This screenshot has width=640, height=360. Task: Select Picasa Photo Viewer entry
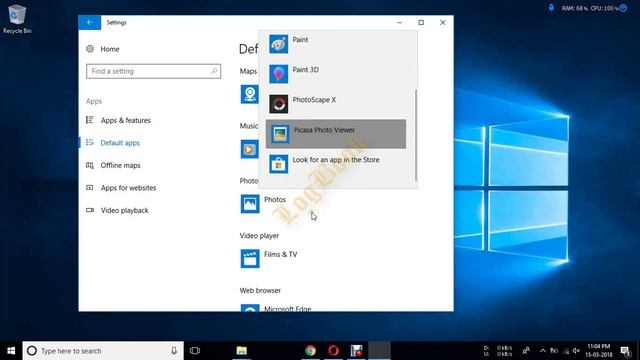pyautogui.click(x=336, y=134)
